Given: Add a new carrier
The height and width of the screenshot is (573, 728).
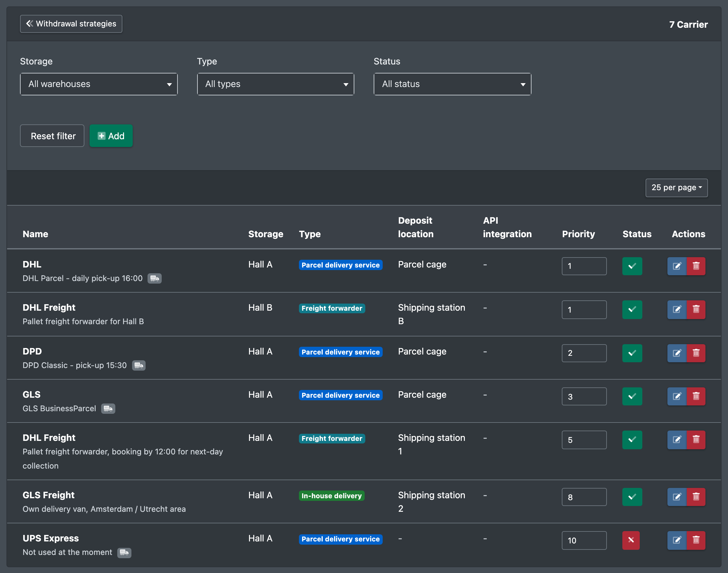Looking at the screenshot, I should 111,136.
